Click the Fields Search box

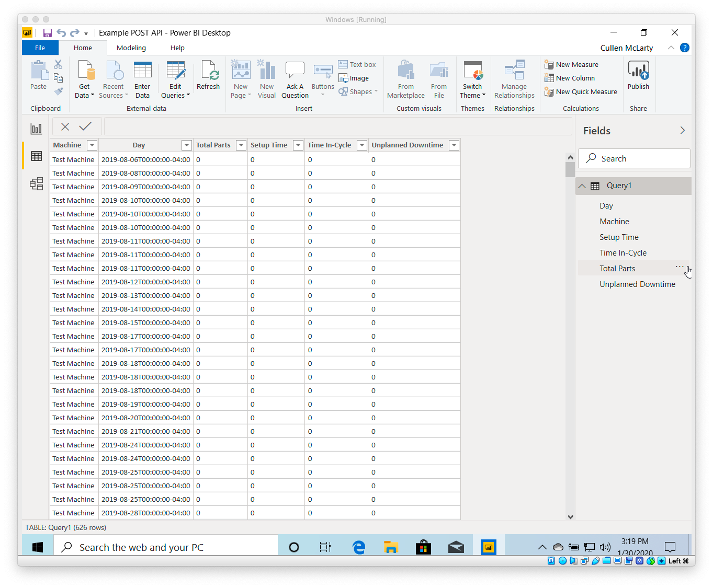click(x=634, y=158)
